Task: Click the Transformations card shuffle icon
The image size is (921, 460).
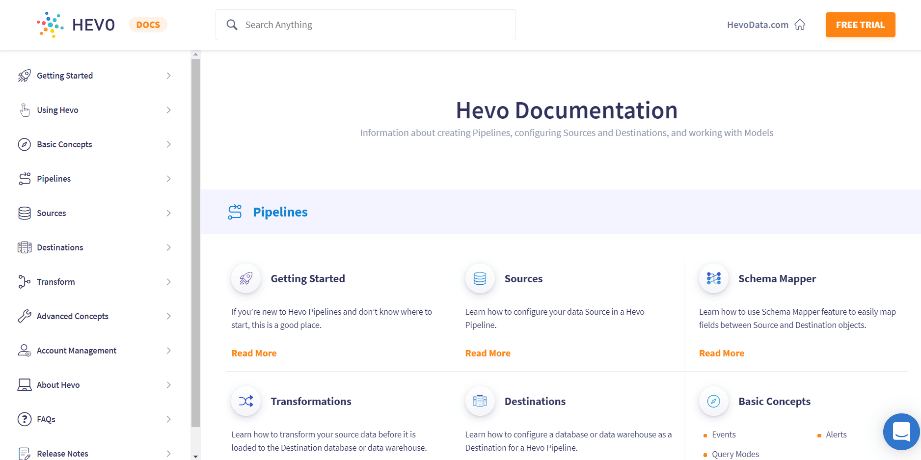Action: [246, 401]
